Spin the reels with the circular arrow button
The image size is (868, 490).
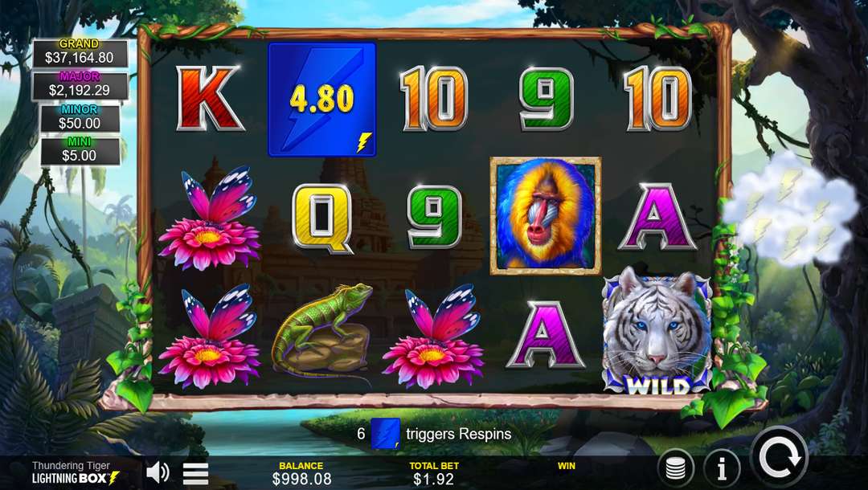click(x=780, y=459)
